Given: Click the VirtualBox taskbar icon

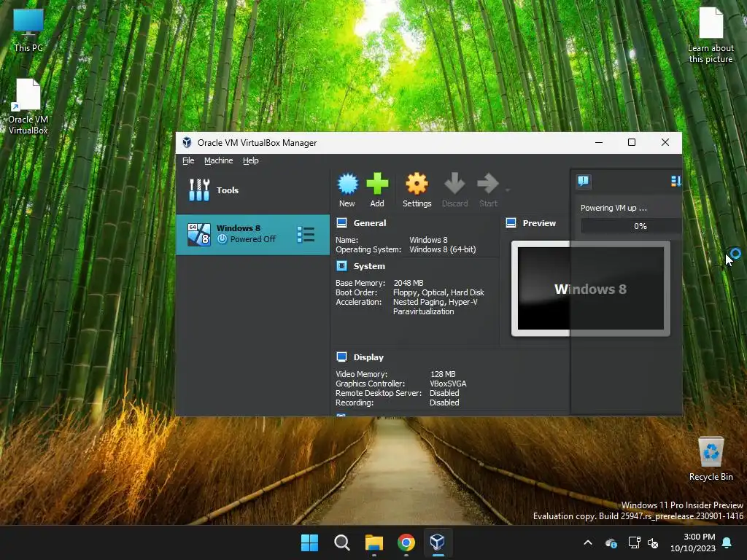Looking at the screenshot, I should (x=438, y=542).
